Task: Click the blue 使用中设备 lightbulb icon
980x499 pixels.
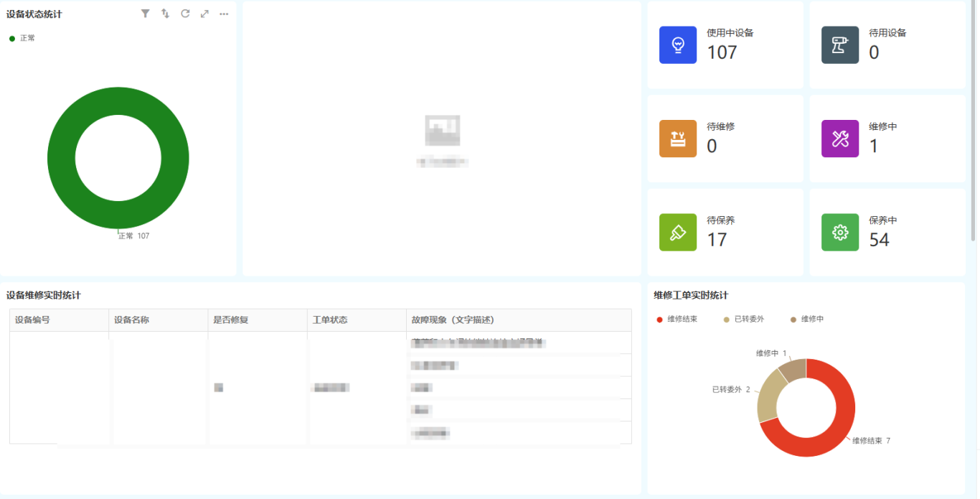Action: pos(677,45)
